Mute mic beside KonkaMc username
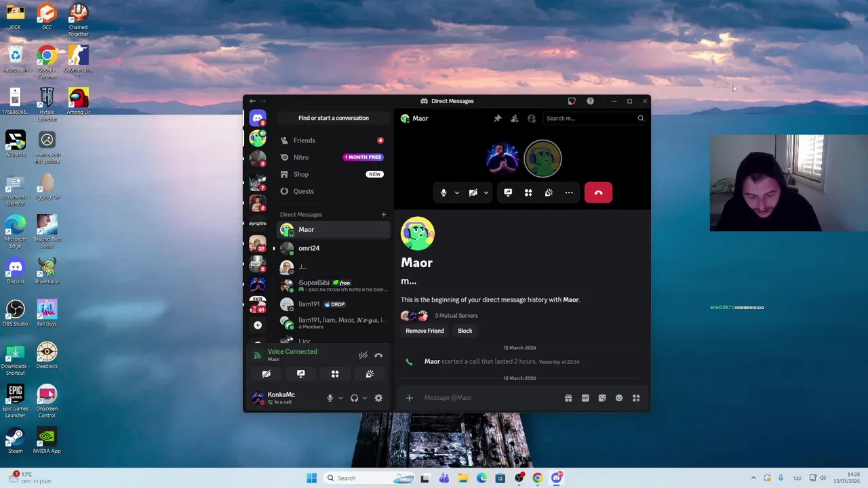The image size is (868, 488). click(x=330, y=399)
